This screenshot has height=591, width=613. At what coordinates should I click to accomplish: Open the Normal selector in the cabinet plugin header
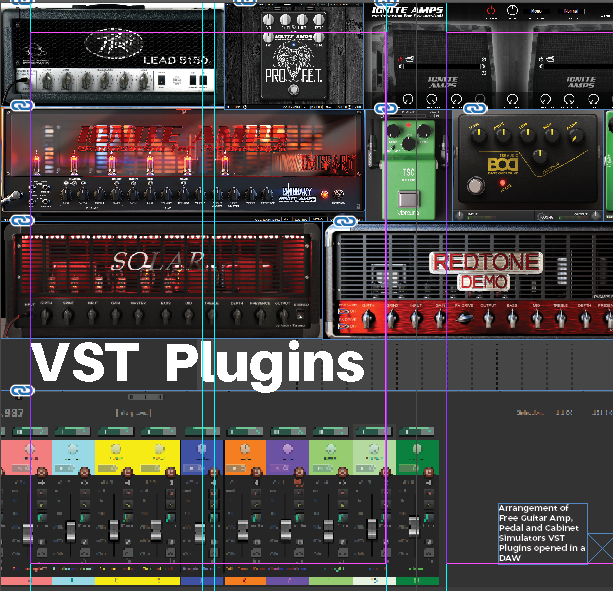(x=571, y=11)
